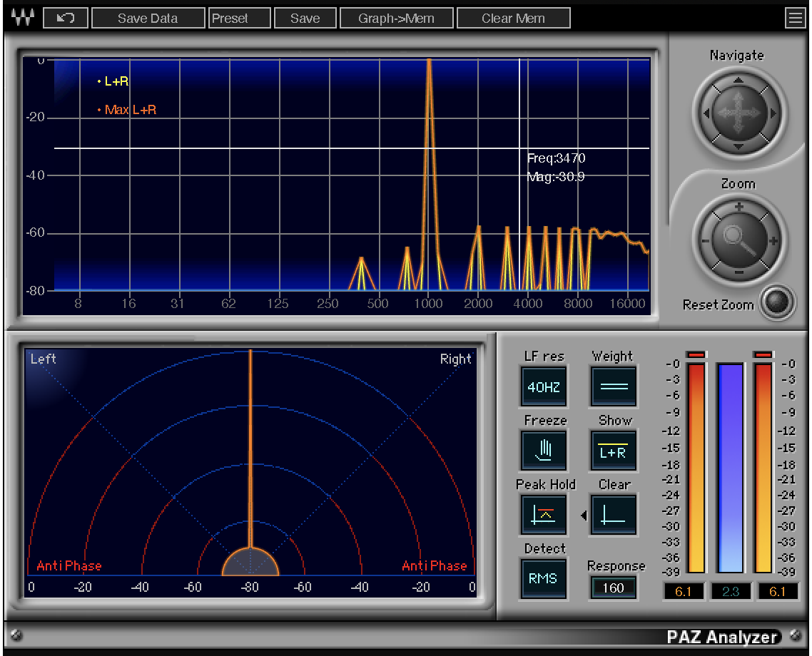Toggle the Peak Hold button
Screen dimensions: 812x656
[544, 515]
